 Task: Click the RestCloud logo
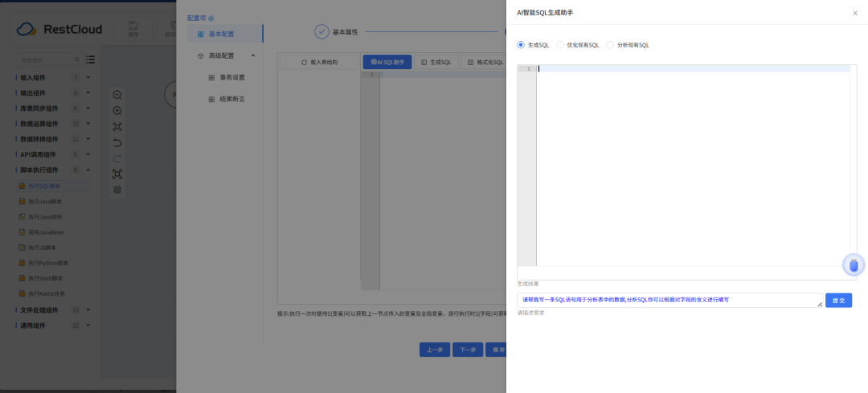pos(59,30)
